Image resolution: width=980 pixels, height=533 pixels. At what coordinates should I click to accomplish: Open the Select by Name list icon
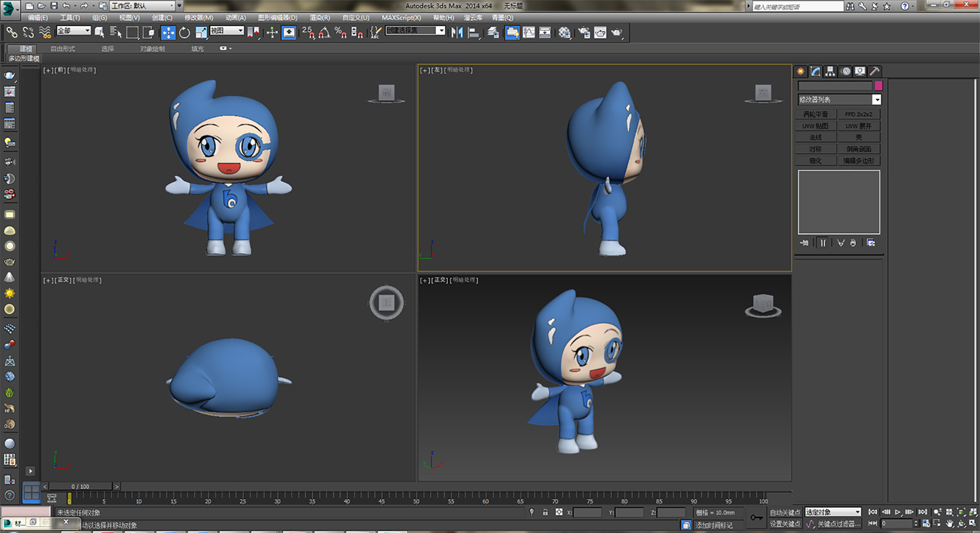116,33
